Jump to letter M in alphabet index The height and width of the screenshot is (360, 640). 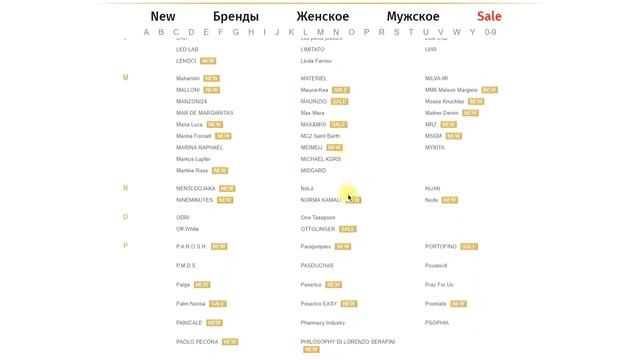pos(320,32)
